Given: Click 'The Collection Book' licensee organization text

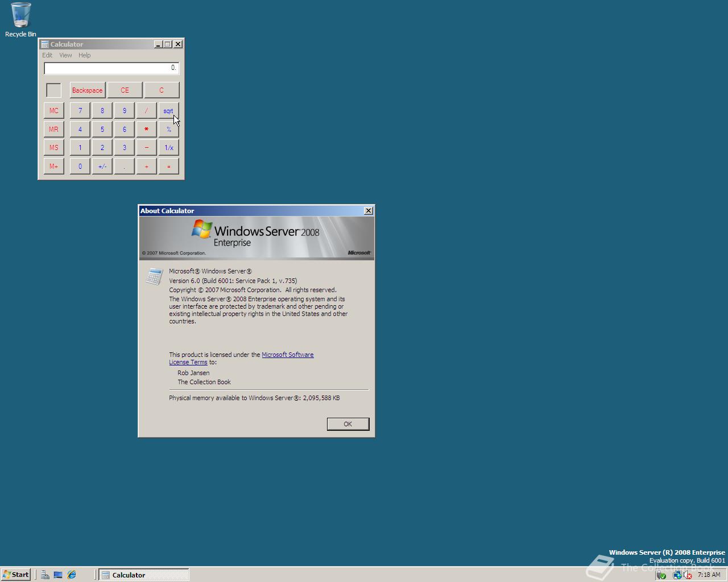Looking at the screenshot, I should [x=204, y=382].
